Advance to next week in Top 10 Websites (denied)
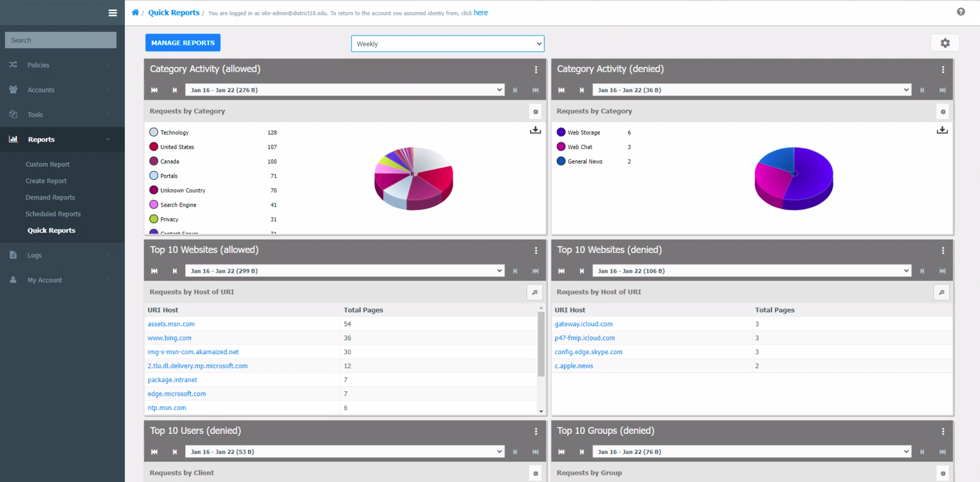The image size is (980, 482). [922, 270]
